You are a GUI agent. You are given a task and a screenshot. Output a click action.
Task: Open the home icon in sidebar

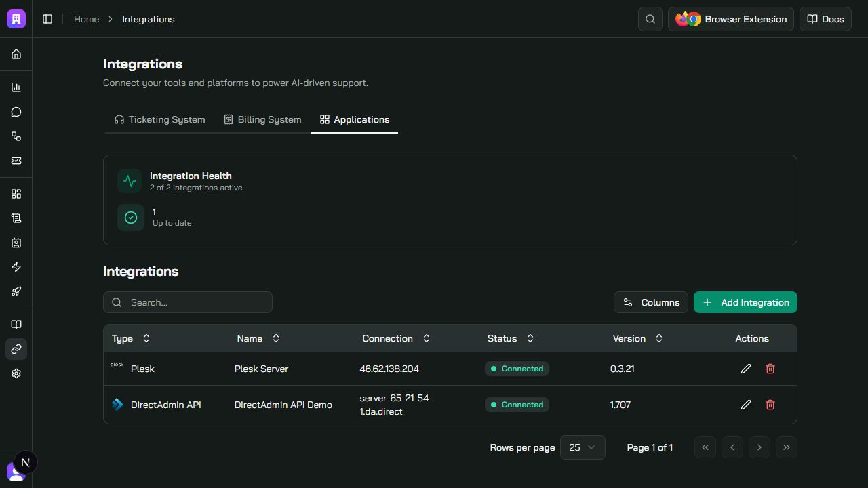(16, 54)
